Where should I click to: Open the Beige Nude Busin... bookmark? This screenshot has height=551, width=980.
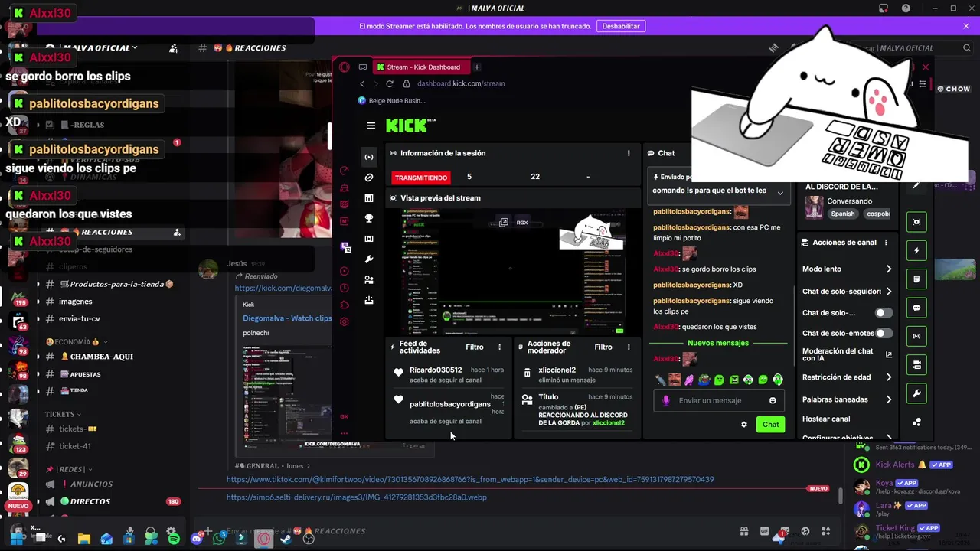click(x=392, y=100)
